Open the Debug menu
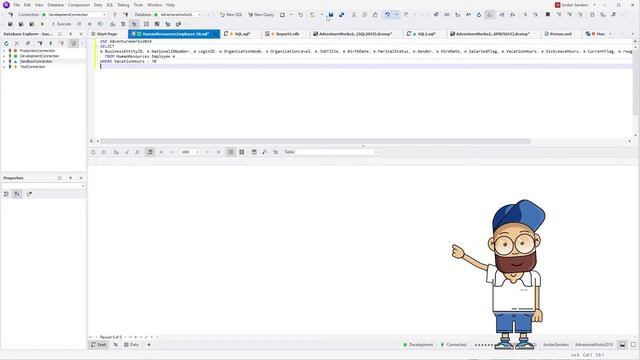 tap(123, 5)
